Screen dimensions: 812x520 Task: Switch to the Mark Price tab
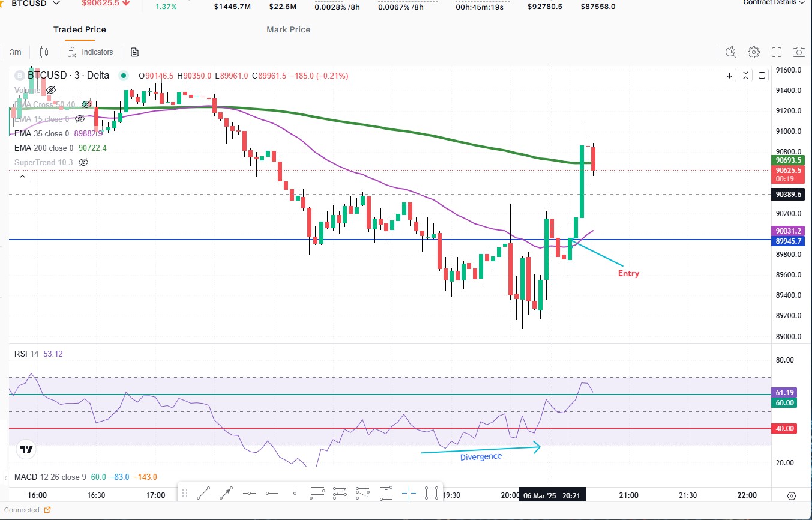pyautogui.click(x=288, y=29)
